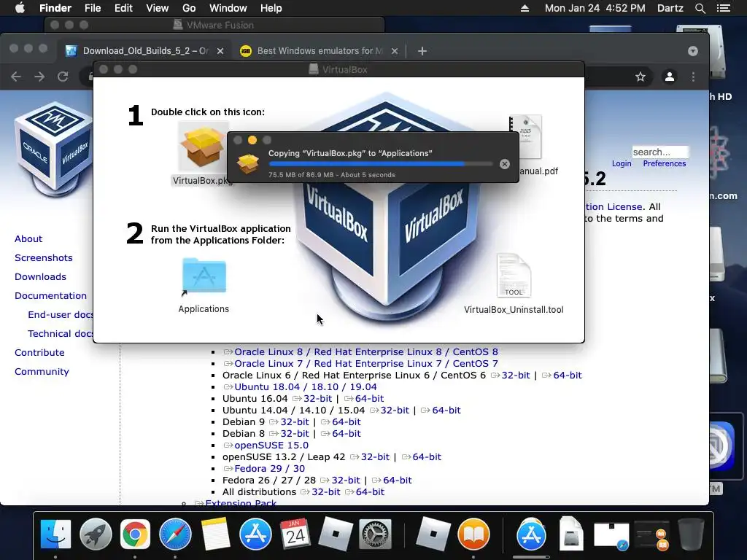
Task: Open Spotlight search in menu bar
Action: pos(700,8)
